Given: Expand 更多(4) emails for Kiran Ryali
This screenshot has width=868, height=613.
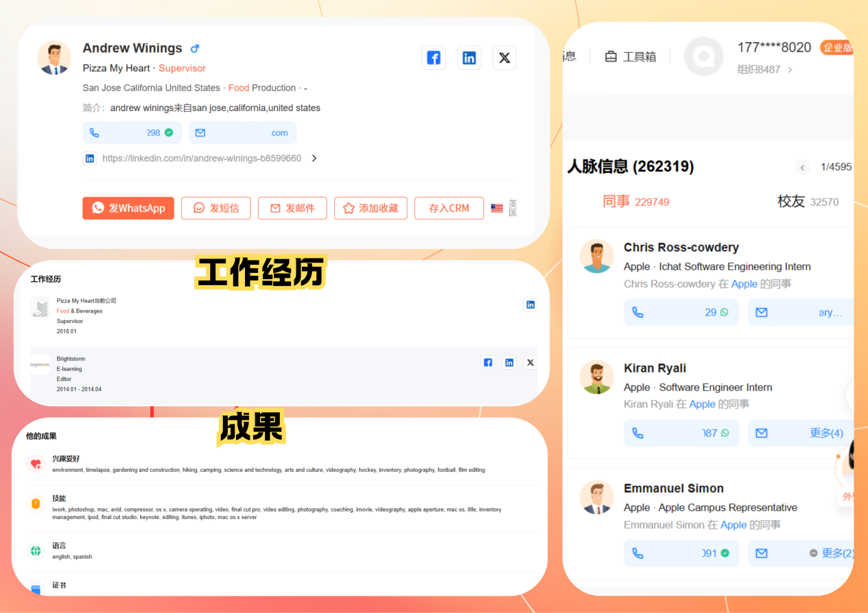Looking at the screenshot, I should point(826,433).
